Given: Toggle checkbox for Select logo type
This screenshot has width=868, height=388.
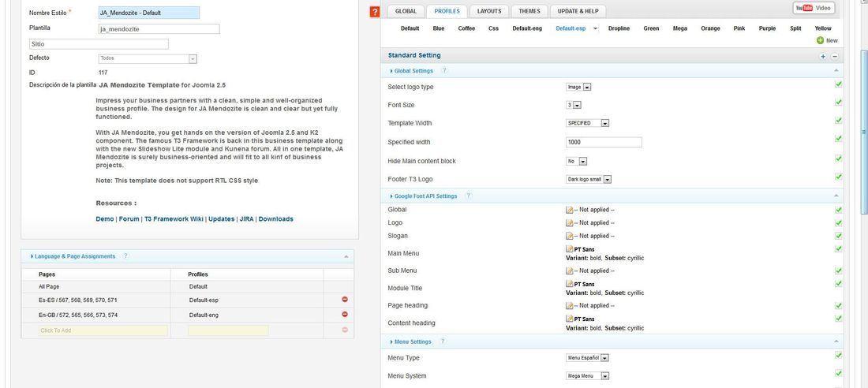Looking at the screenshot, I should click(x=838, y=84).
